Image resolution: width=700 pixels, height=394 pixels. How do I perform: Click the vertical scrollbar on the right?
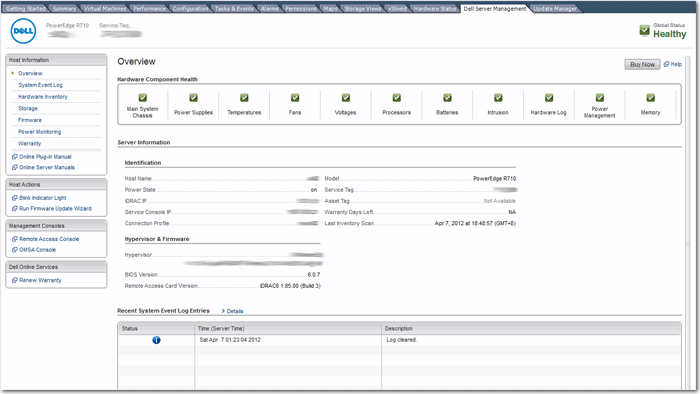(x=688, y=223)
